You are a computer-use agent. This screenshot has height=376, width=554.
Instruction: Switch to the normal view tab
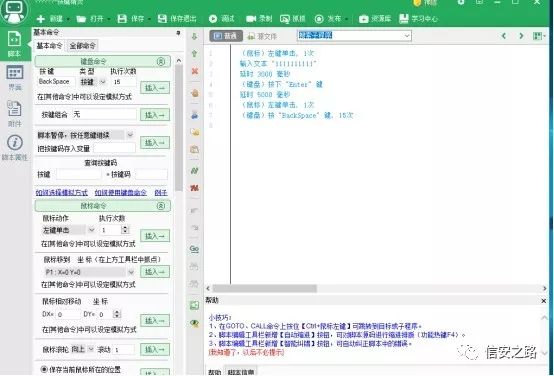225,36
